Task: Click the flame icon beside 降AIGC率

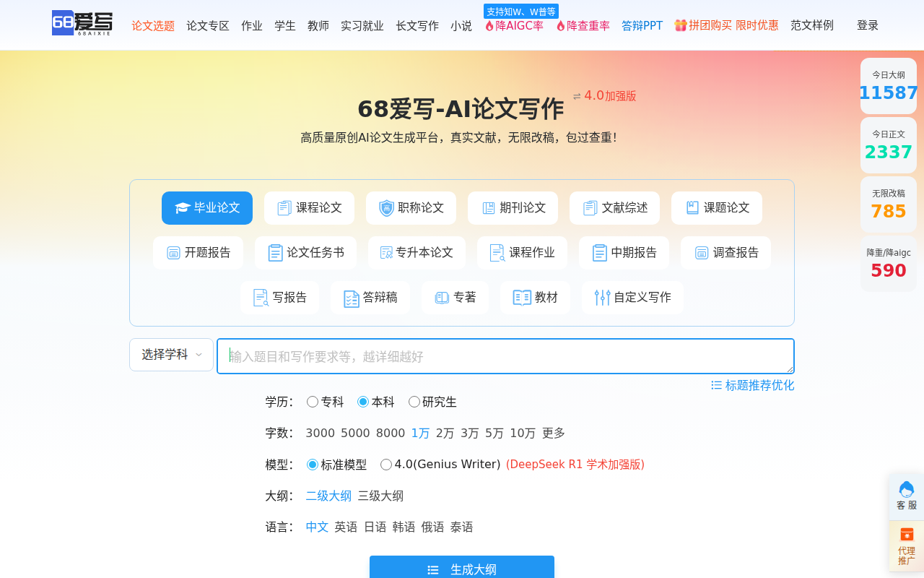Action: [489, 26]
